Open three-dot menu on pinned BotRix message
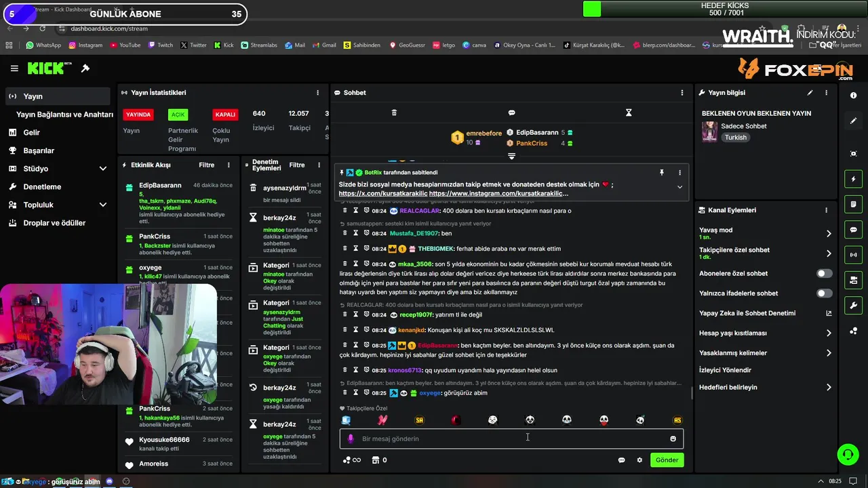The height and width of the screenshot is (488, 868). pyautogui.click(x=679, y=173)
